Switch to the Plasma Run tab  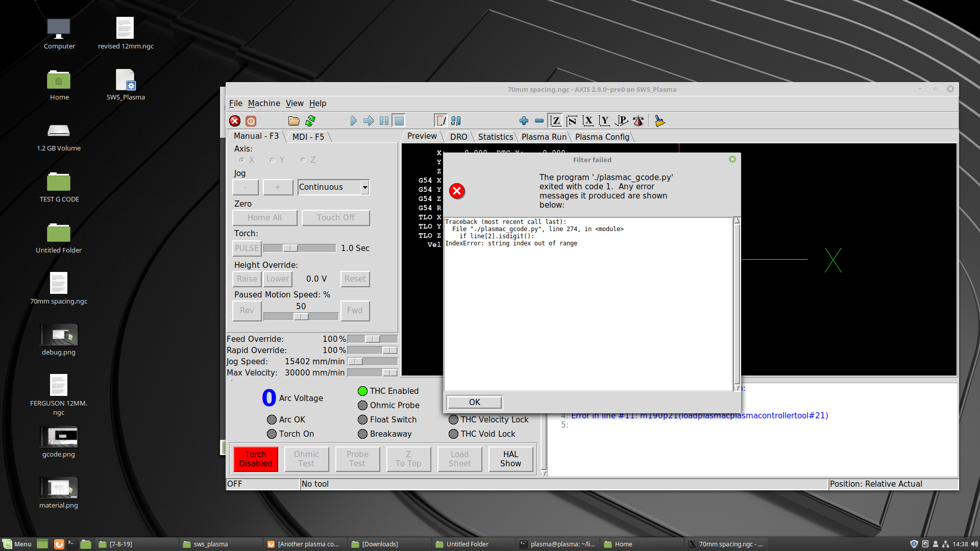click(x=544, y=137)
